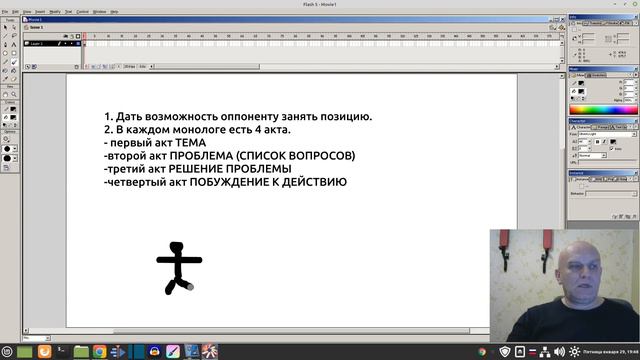The image size is (640, 360).
Task: Toggle the Bold text button
Action: coord(598,142)
